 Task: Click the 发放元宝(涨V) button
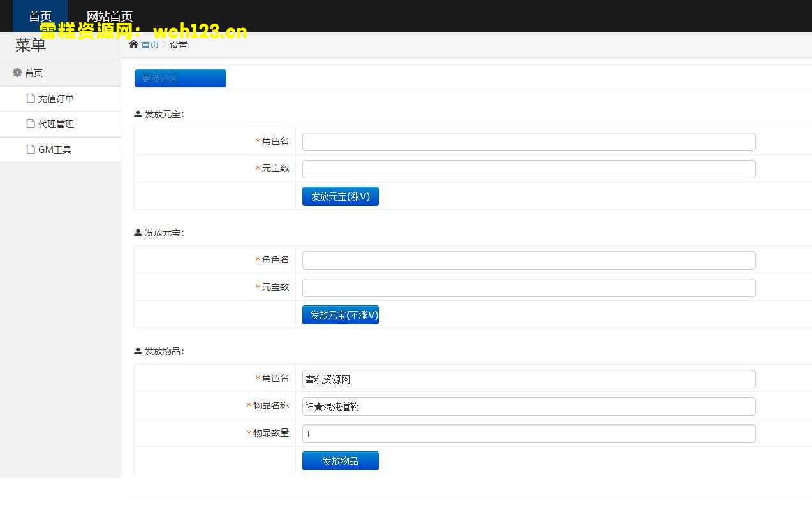(x=340, y=196)
